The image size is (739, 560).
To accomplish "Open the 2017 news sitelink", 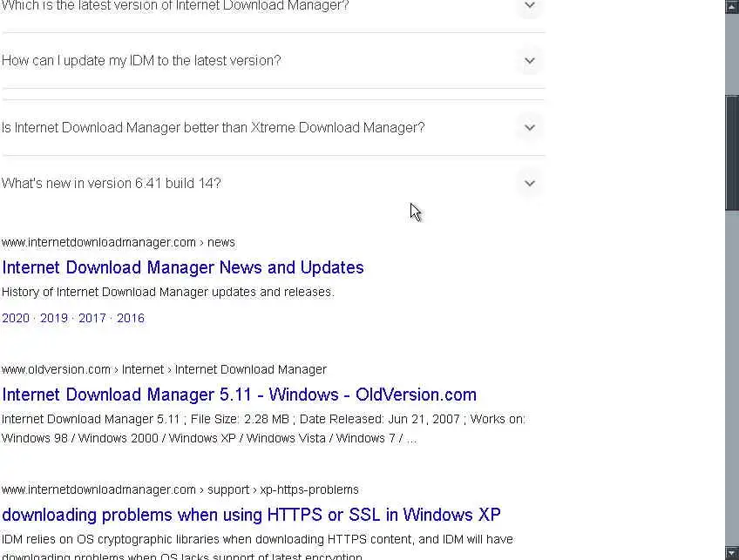I will click(x=92, y=319).
